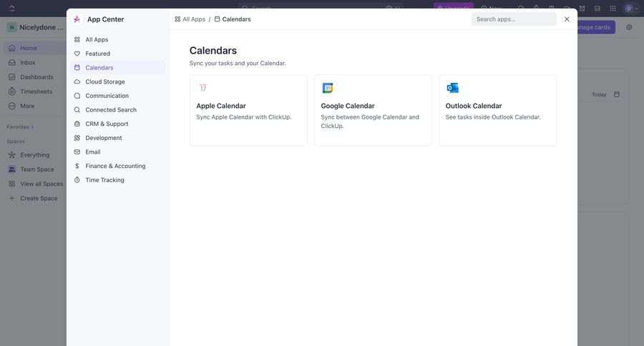Select Team Space in sidebar

(36, 169)
